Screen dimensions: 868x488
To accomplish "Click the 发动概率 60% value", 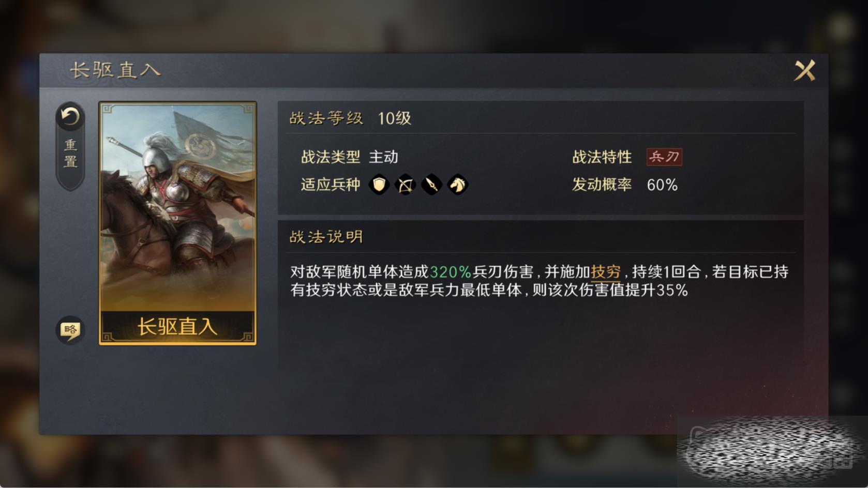I will point(662,185).
